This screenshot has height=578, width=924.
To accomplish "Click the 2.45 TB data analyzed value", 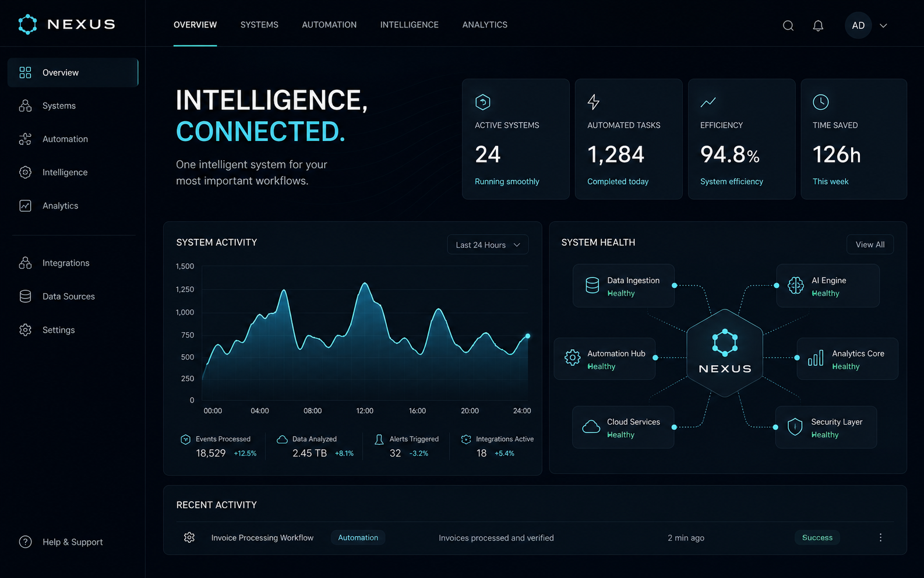I will 310,453.
